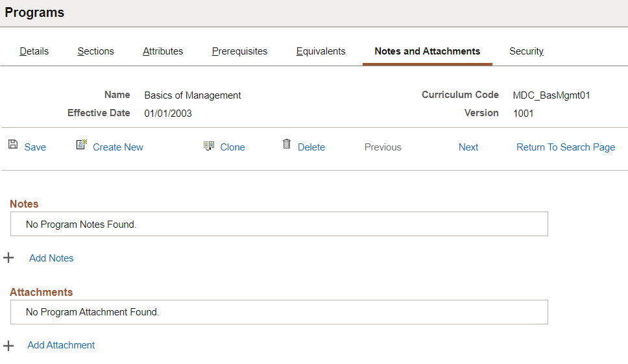Click the plus icon beside Add Notes
628x364 pixels.
coord(8,258)
